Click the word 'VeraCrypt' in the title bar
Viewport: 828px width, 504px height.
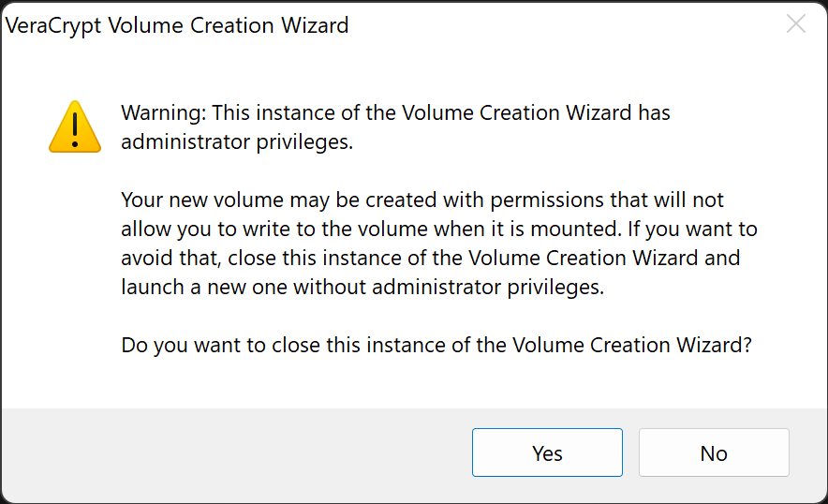coord(53,25)
